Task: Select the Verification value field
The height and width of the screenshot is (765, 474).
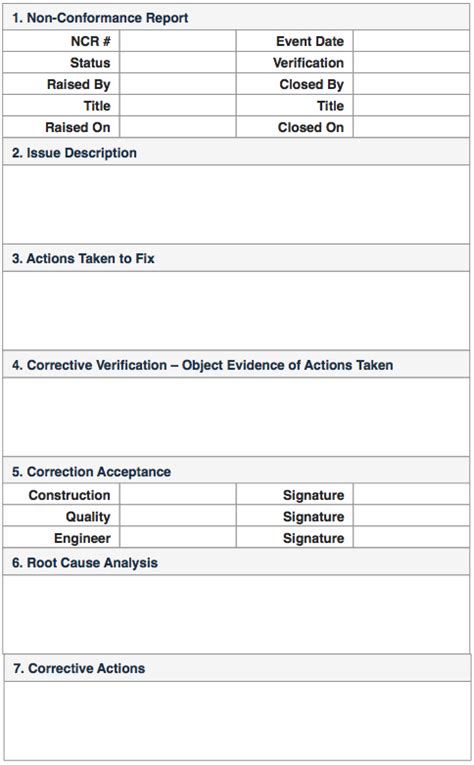Action: pos(412,62)
